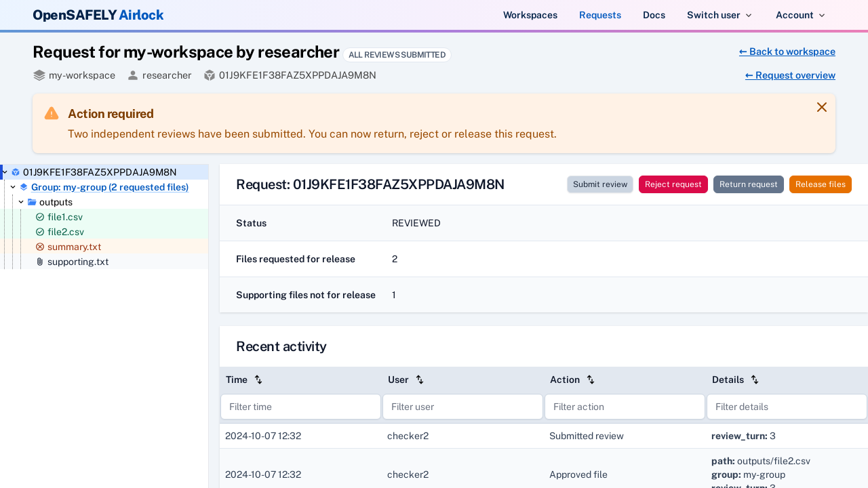Collapse the 01J9KFE1F38FAZ5XPPDAJA9M8N tree node
This screenshot has width=868, height=488.
click(x=4, y=172)
